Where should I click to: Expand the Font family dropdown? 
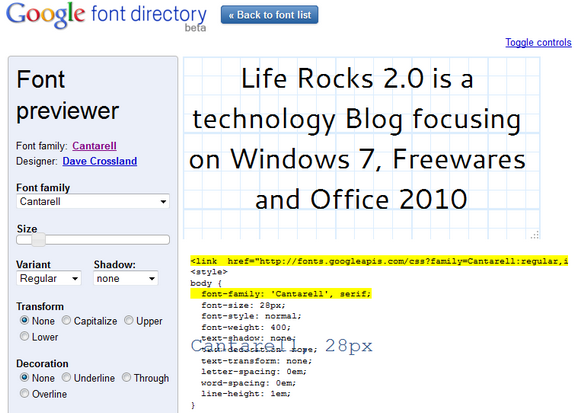pyautogui.click(x=93, y=201)
